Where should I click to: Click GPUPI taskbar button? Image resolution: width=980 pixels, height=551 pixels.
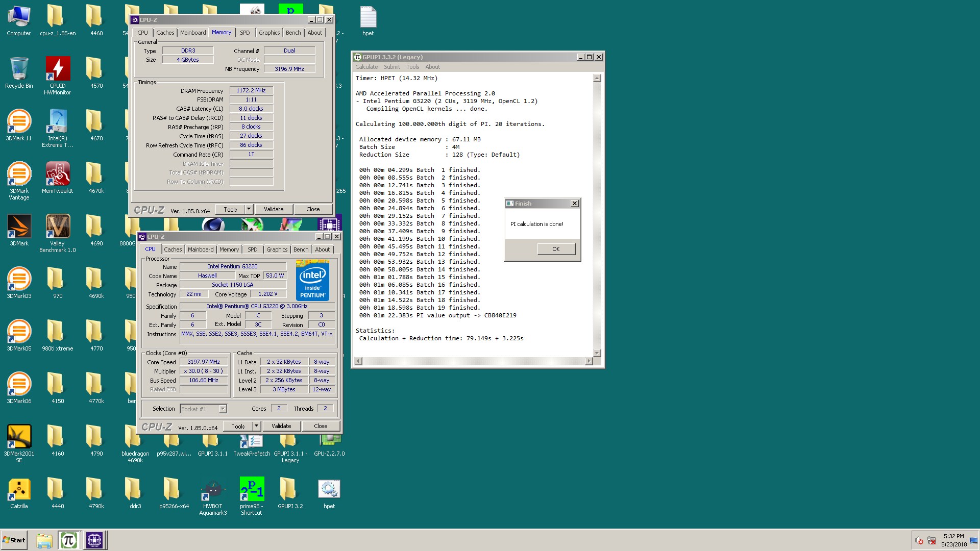(68, 540)
